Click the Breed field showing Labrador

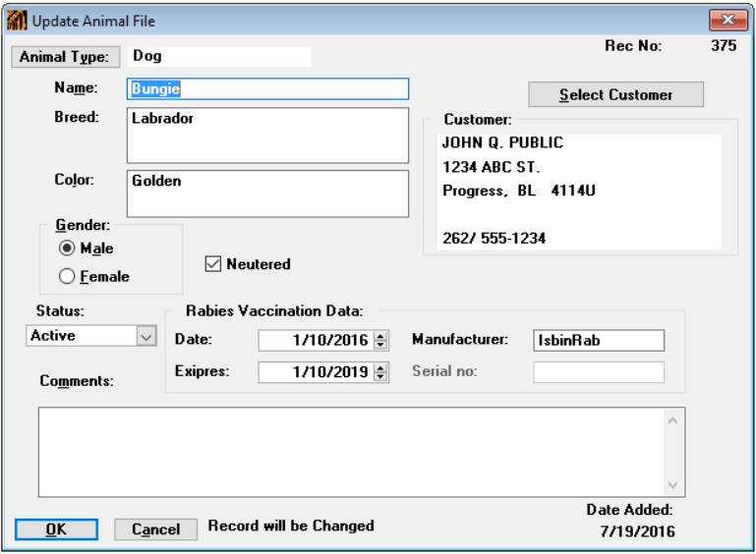267,135
